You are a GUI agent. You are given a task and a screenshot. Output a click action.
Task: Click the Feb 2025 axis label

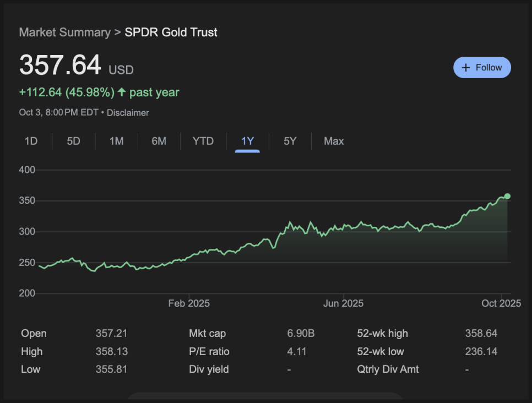(x=189, y=303)
